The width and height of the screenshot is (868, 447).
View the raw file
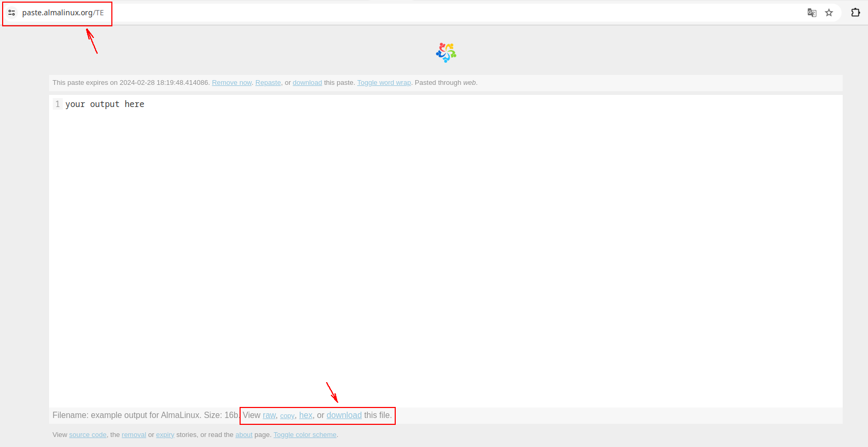pyautogui.click(x=269, y=415)
